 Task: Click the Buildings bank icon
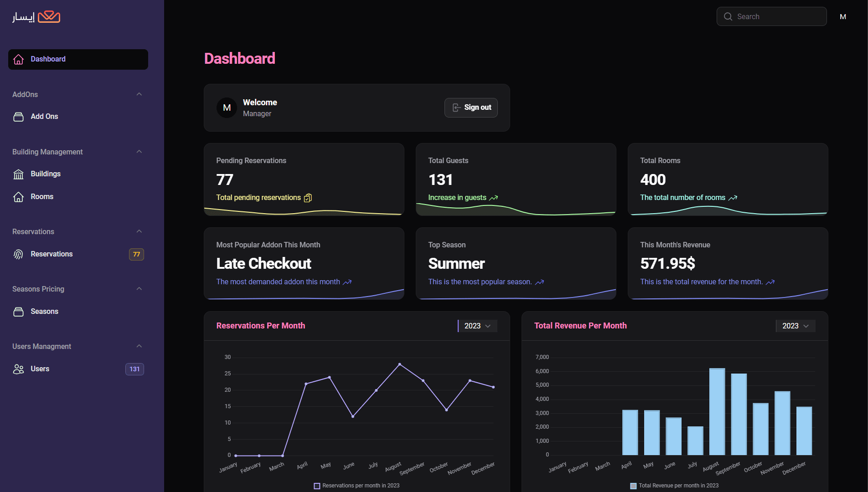coord(18,174)
